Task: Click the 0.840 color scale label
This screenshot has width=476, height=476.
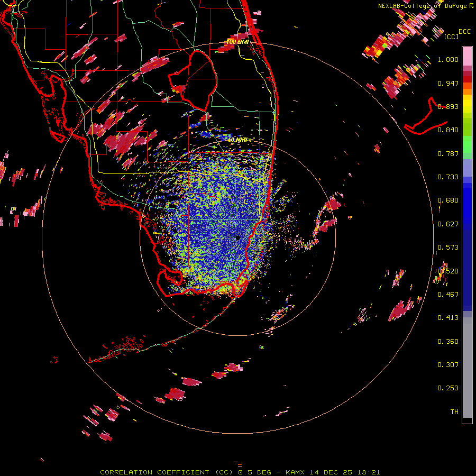Action: [x=448, y=130]
